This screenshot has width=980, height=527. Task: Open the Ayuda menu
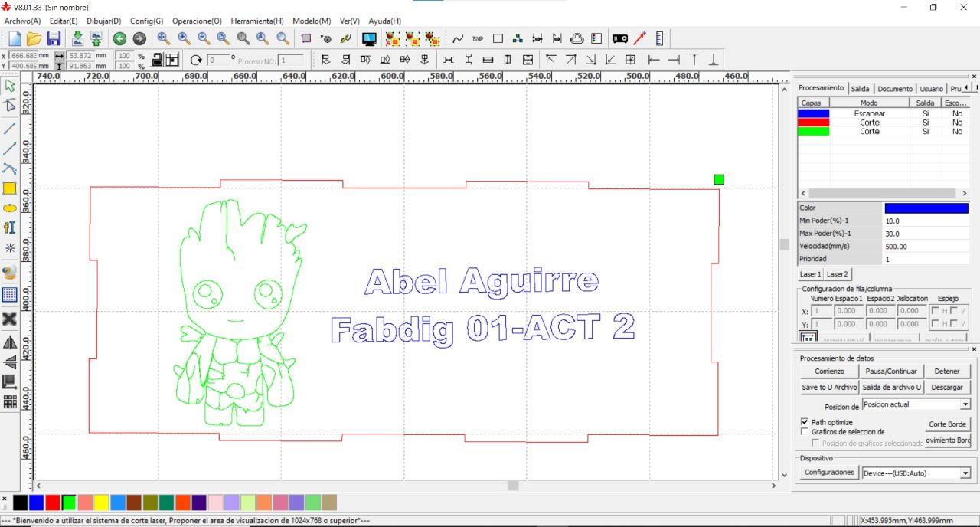[385, 21]
